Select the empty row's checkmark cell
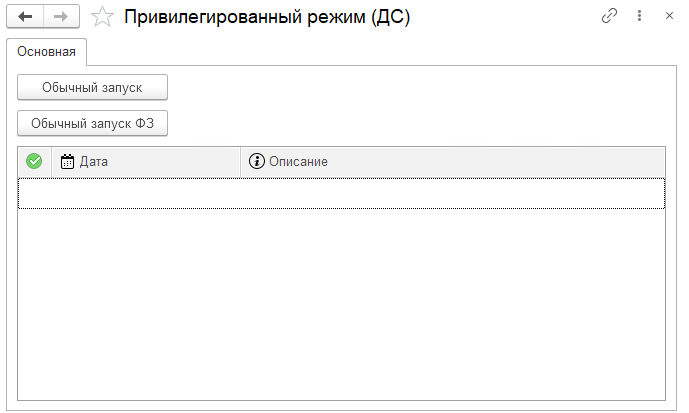 coord(35,193)
